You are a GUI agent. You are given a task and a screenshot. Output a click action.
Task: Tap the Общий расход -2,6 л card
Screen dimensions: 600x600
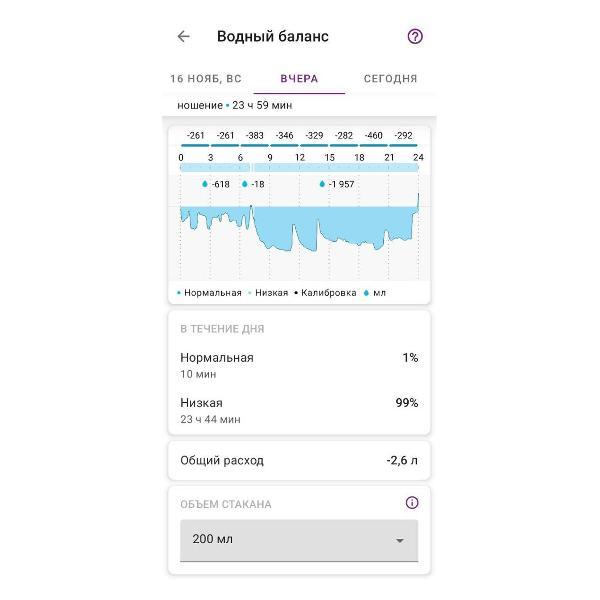tap(299, 461)
